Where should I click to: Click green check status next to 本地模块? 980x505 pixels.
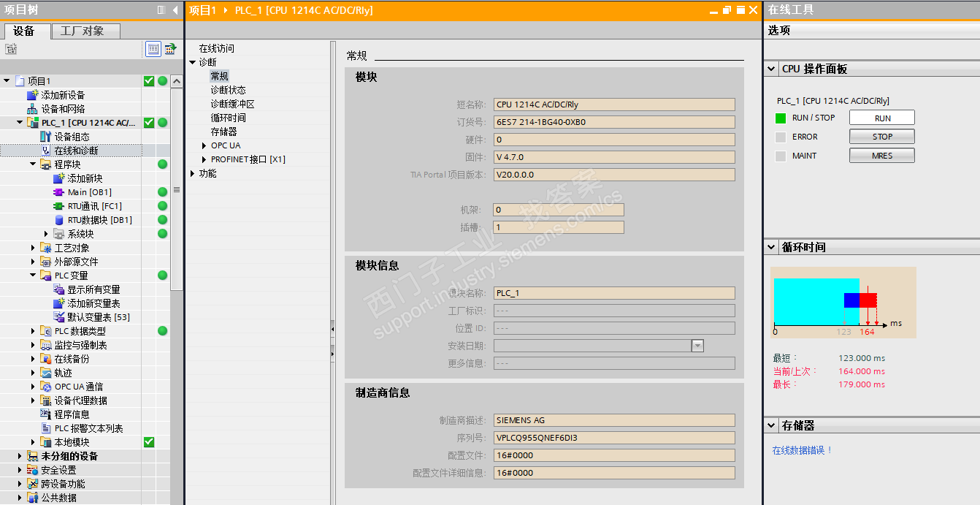tap(149, 442)
